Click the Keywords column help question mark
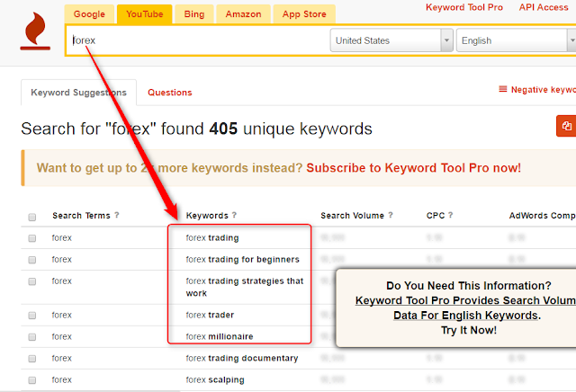The image size is (576, 392). (x=234, y=215)
